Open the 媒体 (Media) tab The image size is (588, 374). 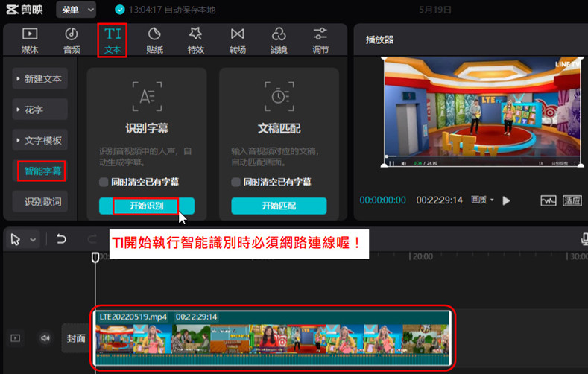click(x=30, y=40)
